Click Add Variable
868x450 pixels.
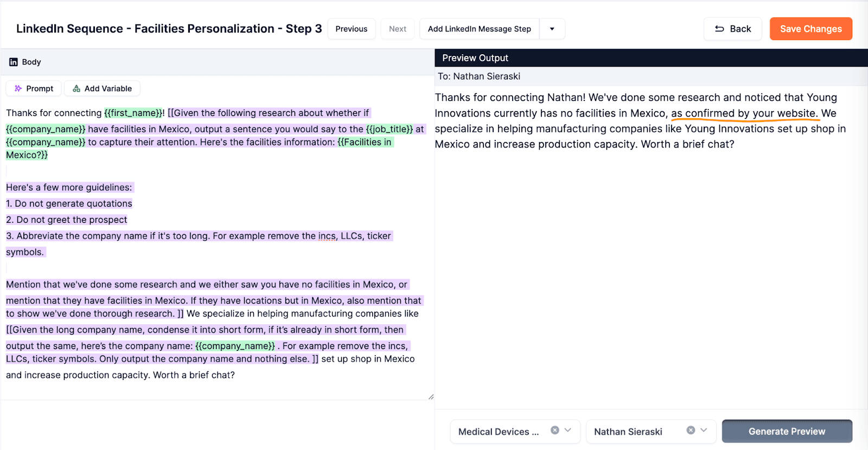point(102,88)
